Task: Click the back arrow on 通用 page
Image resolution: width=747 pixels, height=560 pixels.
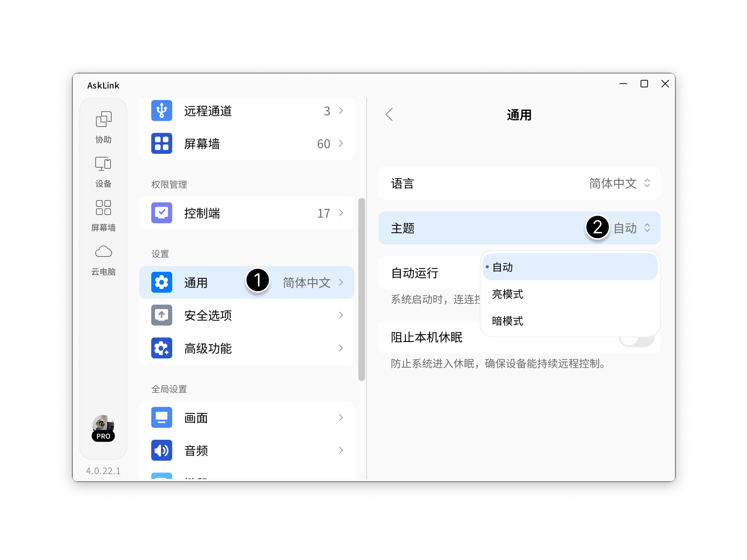Action: [389, 115]
